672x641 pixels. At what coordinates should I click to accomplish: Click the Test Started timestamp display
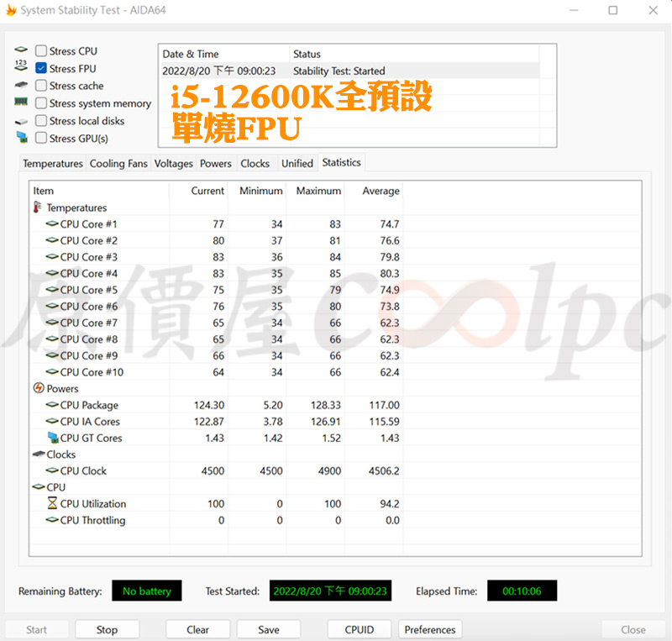click(330, 591)
